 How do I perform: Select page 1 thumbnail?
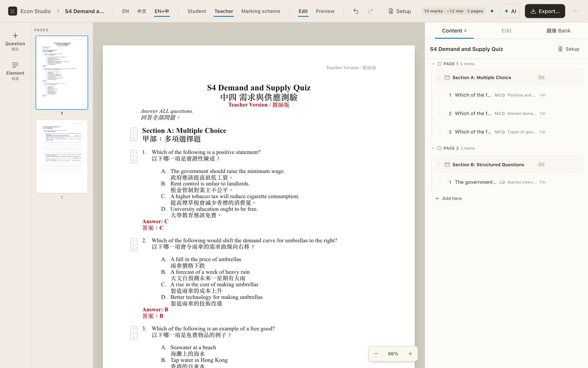[62, 72]
